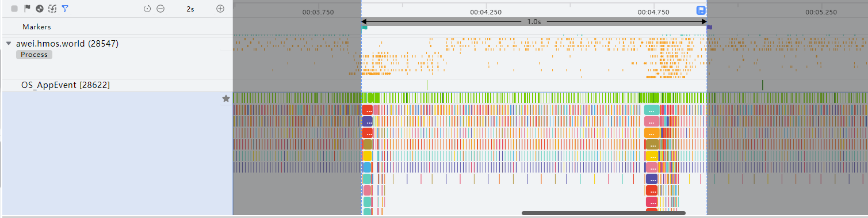Select the purple slice block near selection start
Viewport: 868px width, 218px height.
coord(367,121)
